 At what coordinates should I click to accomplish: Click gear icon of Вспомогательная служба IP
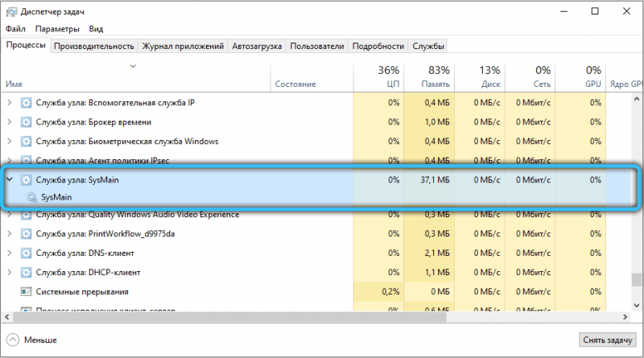26,103
